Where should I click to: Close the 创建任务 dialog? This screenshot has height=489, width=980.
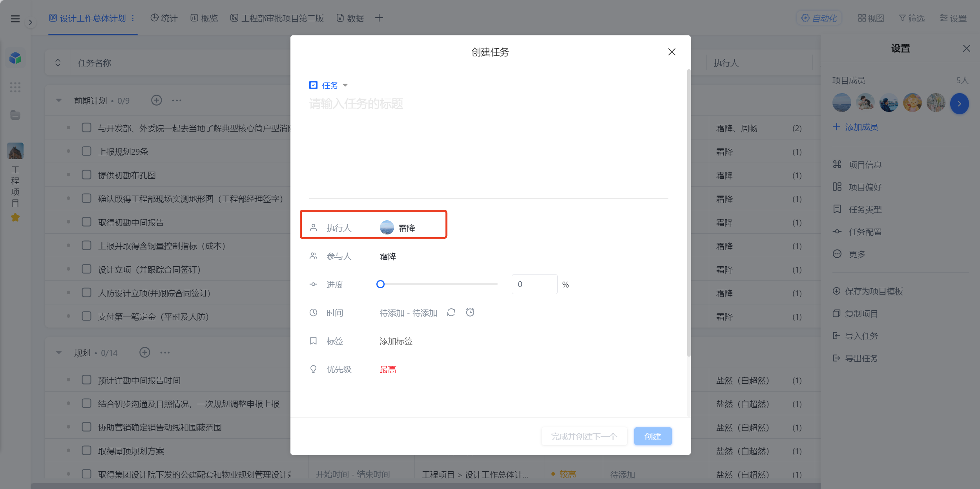672,52
